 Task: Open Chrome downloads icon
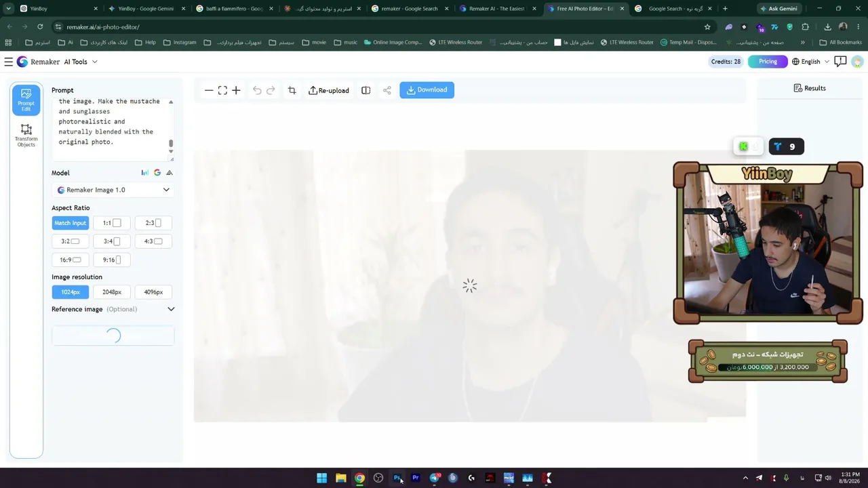coord(827,27)
